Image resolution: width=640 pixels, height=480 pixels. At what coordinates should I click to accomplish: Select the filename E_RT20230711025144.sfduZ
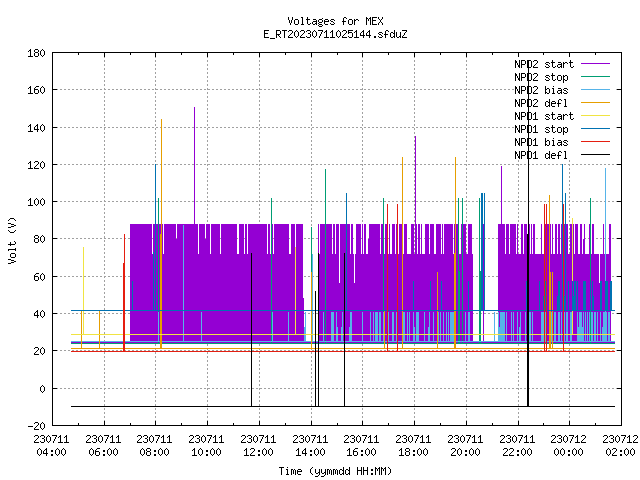tap(335, 34)
